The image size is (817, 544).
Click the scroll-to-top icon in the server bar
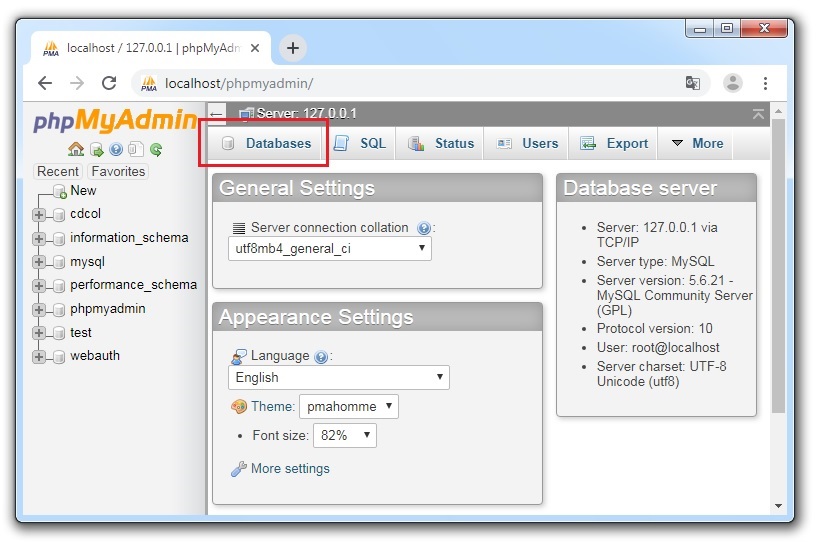coord(758,114)
